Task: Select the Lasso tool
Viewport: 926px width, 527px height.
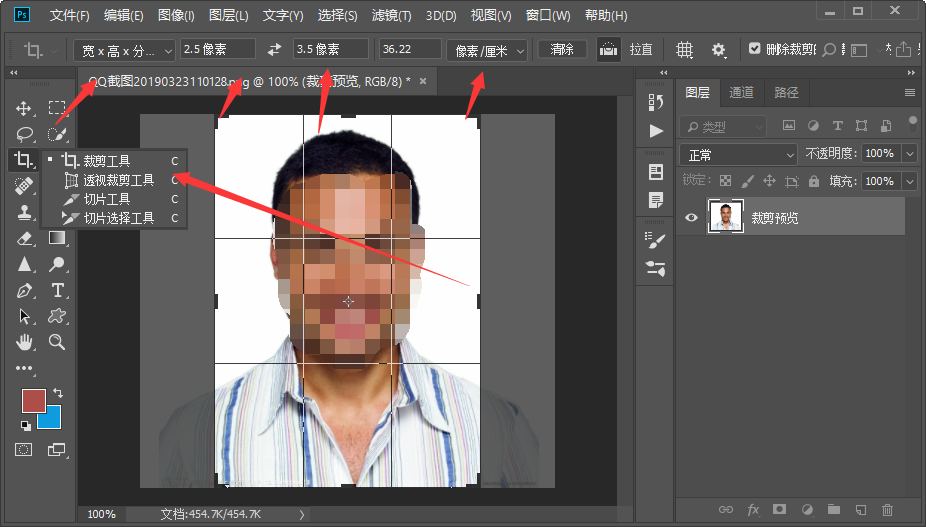Action: [24, 134]
